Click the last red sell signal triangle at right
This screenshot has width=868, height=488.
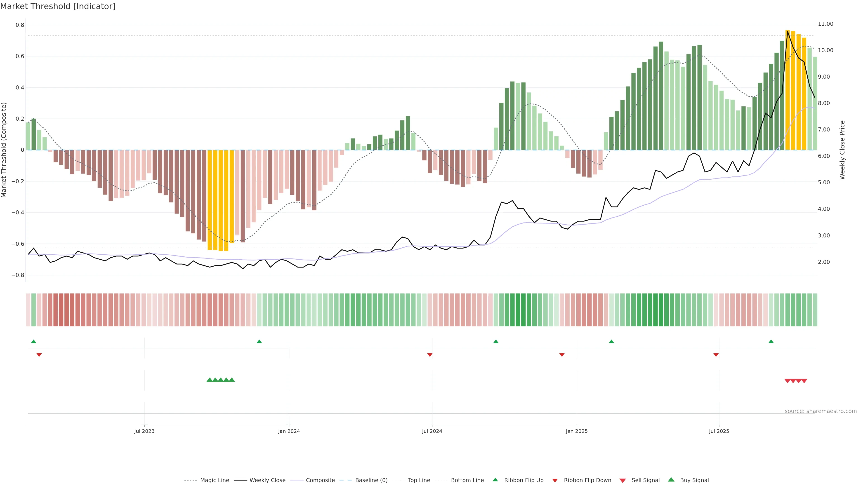[x=804, y=381]
